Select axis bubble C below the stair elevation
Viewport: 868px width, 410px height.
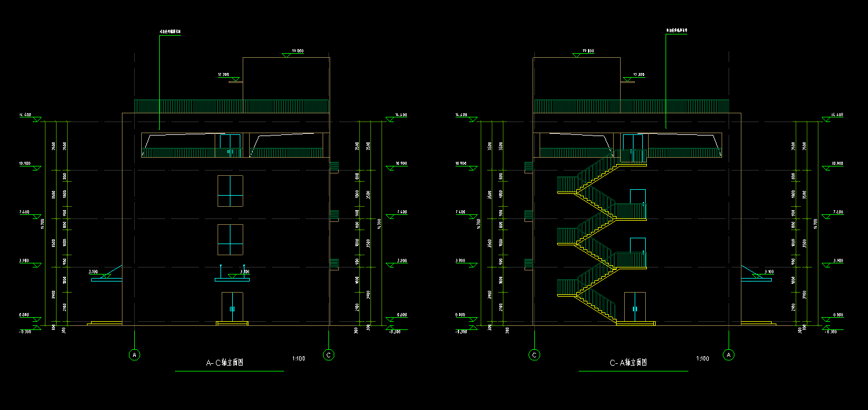(x=534, y=355)
